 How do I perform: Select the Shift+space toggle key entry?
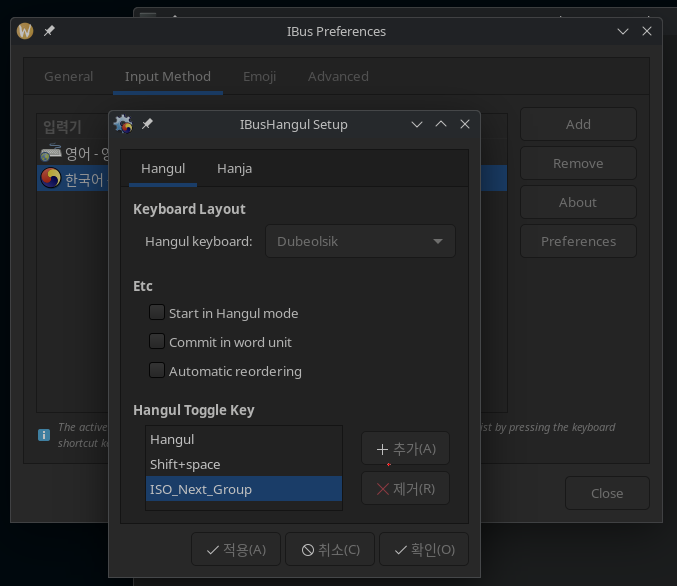click(x=244, y=464)
